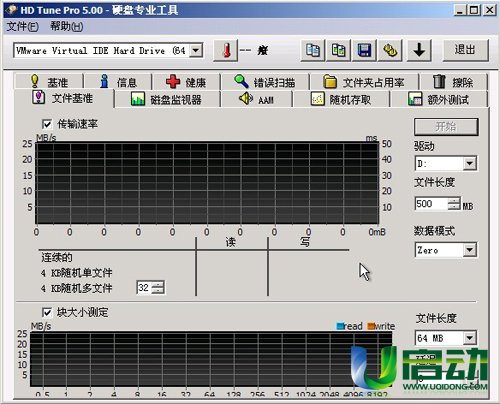Open the 文件(F) menu
Viewport: 500px width, 404px height.
pos(22,26)
